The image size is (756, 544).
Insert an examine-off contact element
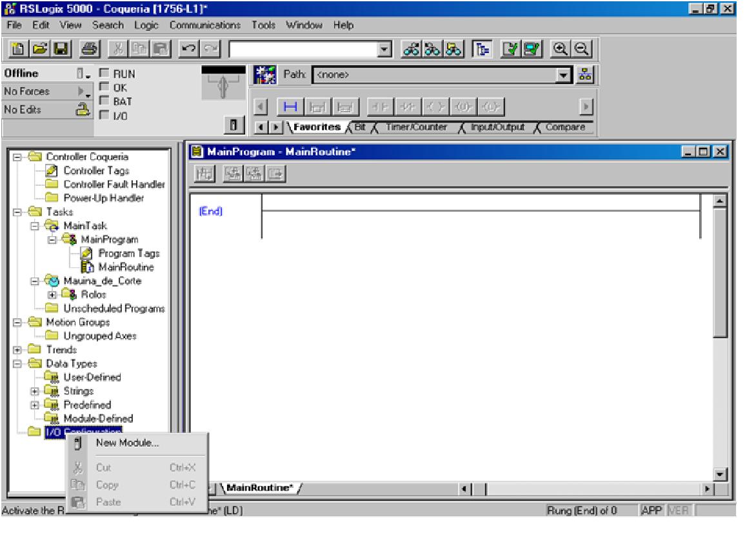pyautogui.click(x=408, y=106)
